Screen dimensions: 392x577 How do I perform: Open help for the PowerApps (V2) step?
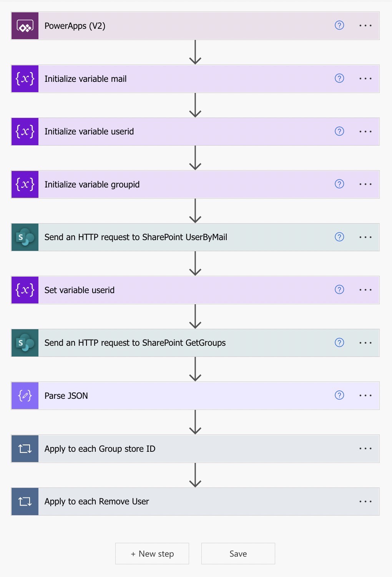click(339, 25)
